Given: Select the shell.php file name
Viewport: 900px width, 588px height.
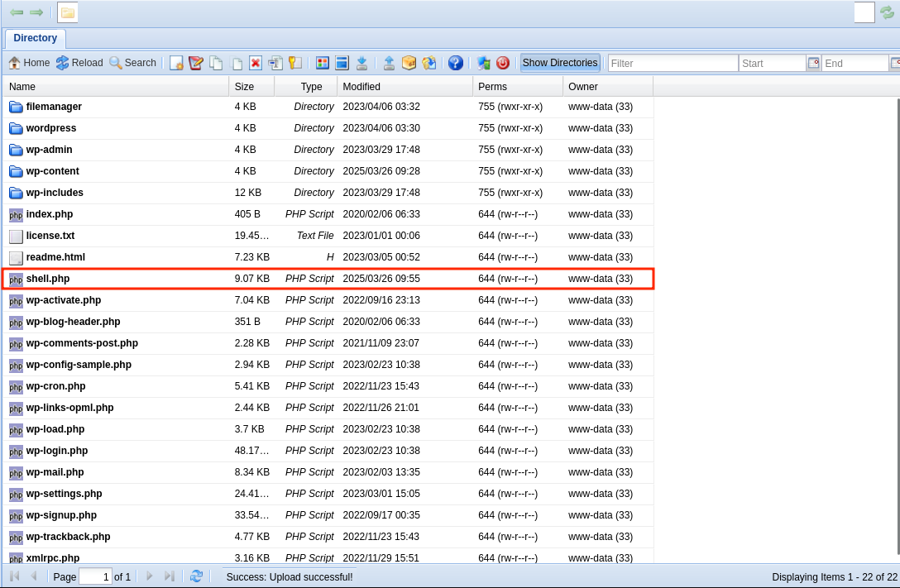Looking at the screenshot, I should pyautogui.click(x=48, y=279).
